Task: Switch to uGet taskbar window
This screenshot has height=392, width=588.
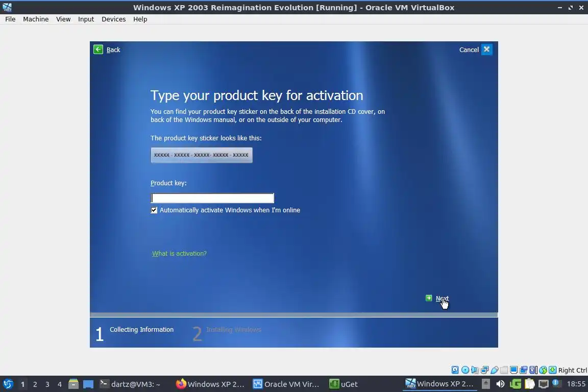Action: pos(344,384)
